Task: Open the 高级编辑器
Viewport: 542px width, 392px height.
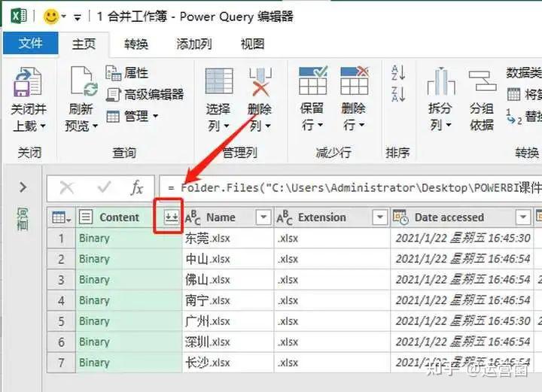Action: (145, 94)
